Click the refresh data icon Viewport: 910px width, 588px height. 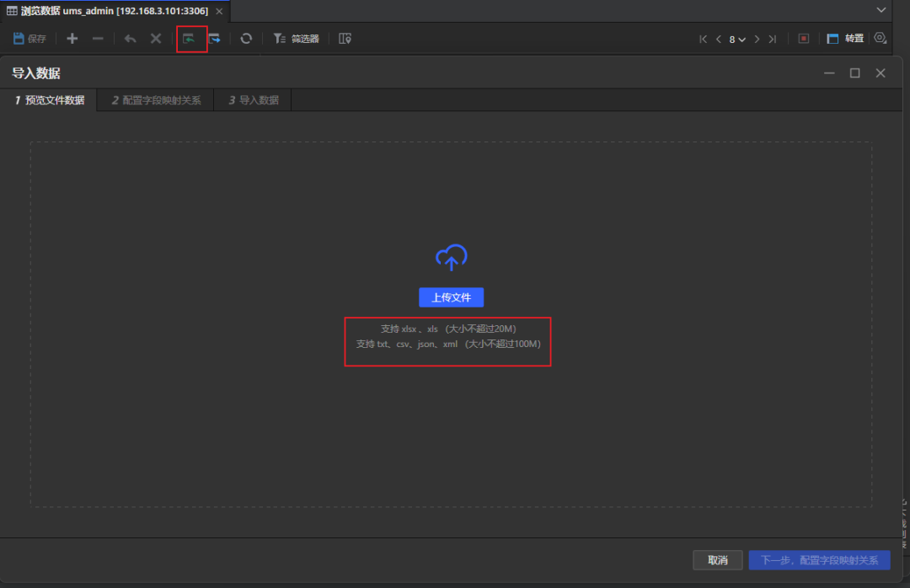click(x=246, y=39)
